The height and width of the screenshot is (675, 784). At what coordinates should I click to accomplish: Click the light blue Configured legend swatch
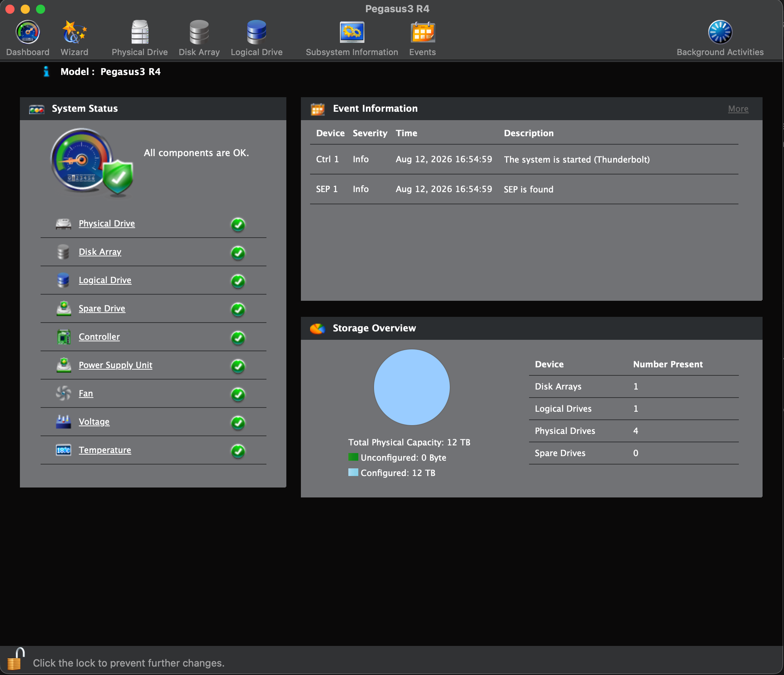(x=353, y=473)
